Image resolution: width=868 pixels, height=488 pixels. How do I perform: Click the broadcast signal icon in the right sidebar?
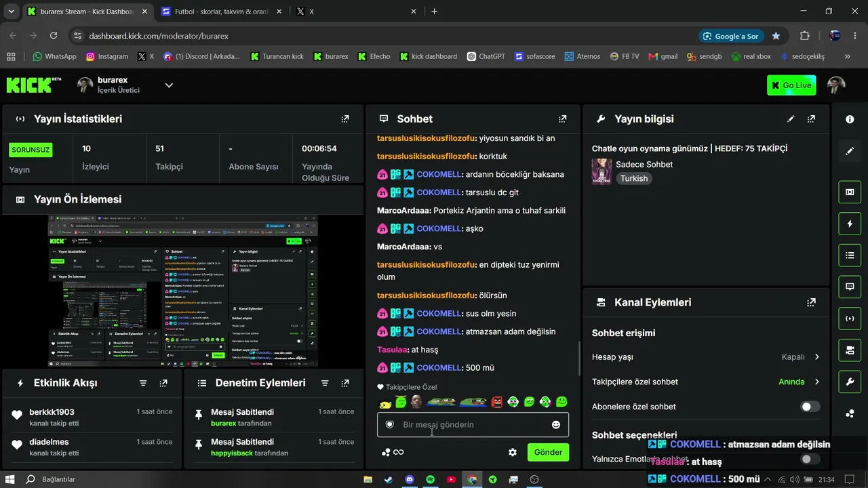tap(850, 319)
